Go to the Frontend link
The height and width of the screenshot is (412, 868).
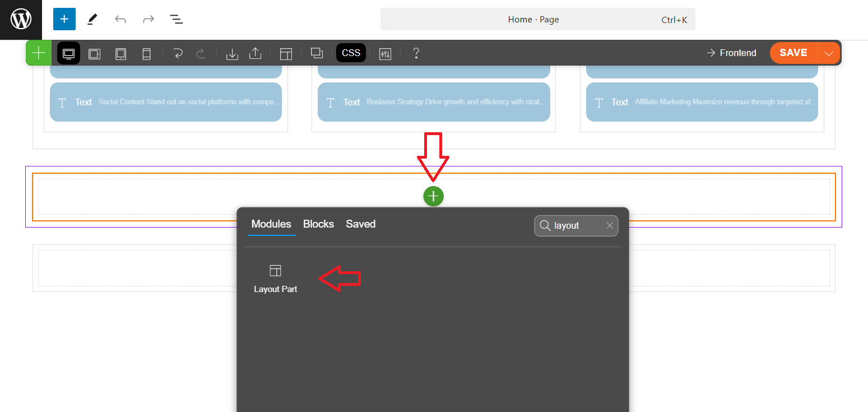pos(731,53)
